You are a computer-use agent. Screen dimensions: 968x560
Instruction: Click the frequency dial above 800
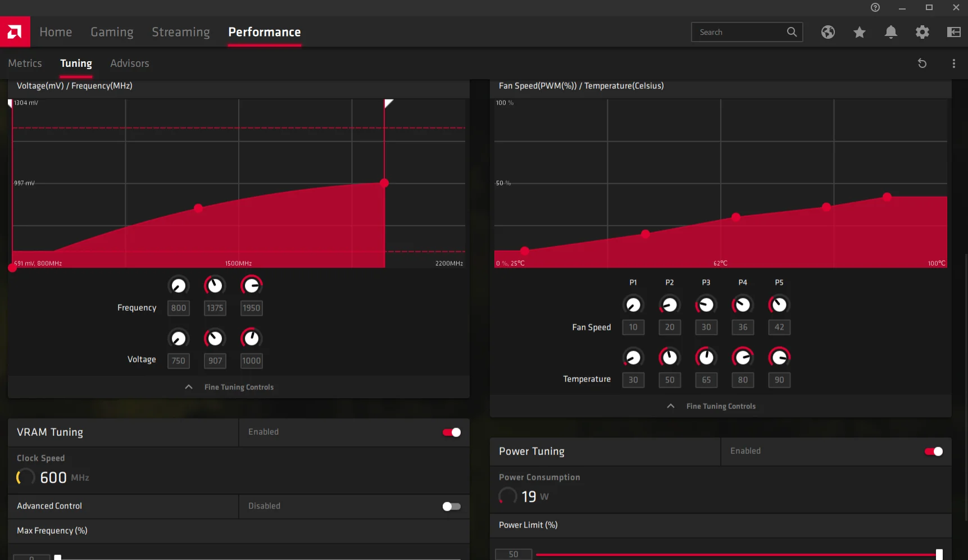(178, 286)
